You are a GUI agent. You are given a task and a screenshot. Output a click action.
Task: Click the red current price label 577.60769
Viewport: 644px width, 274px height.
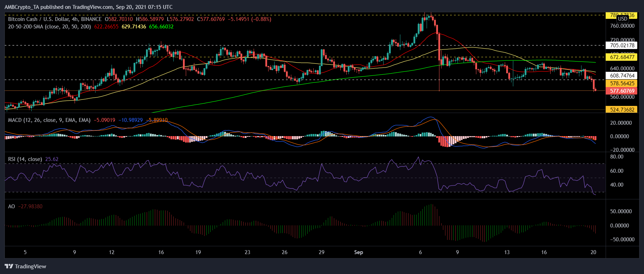tap(622, 91)
